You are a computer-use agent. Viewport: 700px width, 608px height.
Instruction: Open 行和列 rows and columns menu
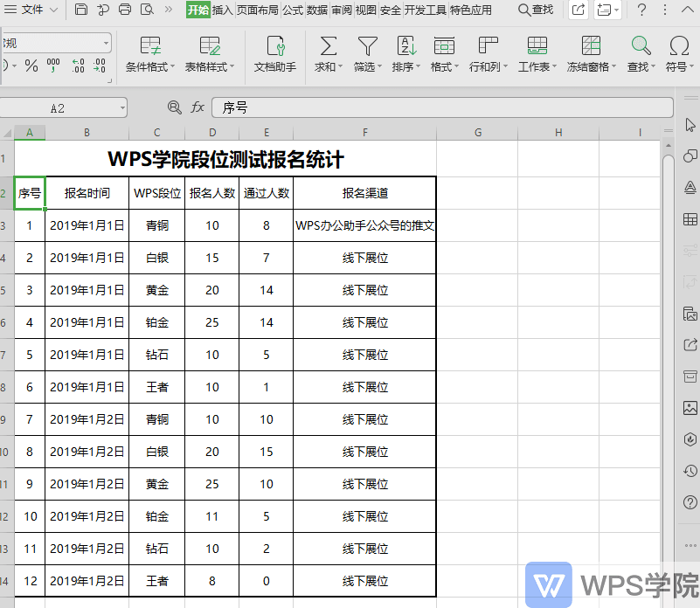pos(489,54)
